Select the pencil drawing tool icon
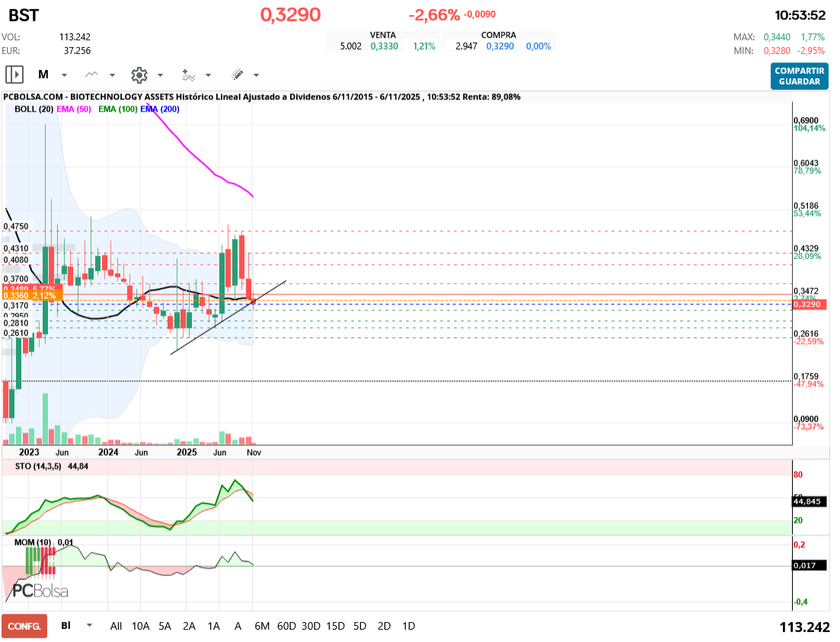This screenshot has height=642, width=840. pyautogui.click(x=237, y=75)
